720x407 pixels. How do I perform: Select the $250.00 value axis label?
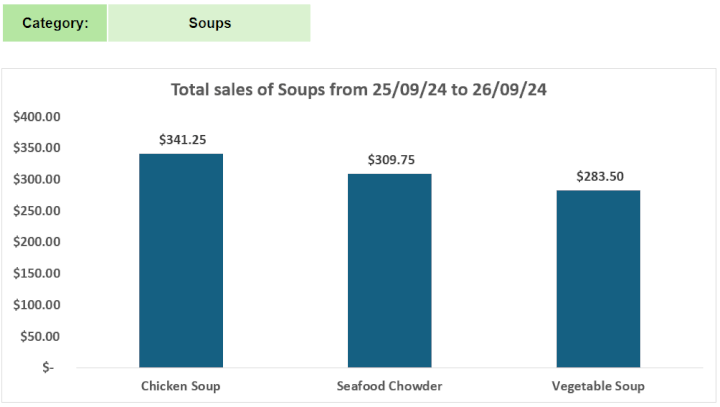tap(37, 210)
